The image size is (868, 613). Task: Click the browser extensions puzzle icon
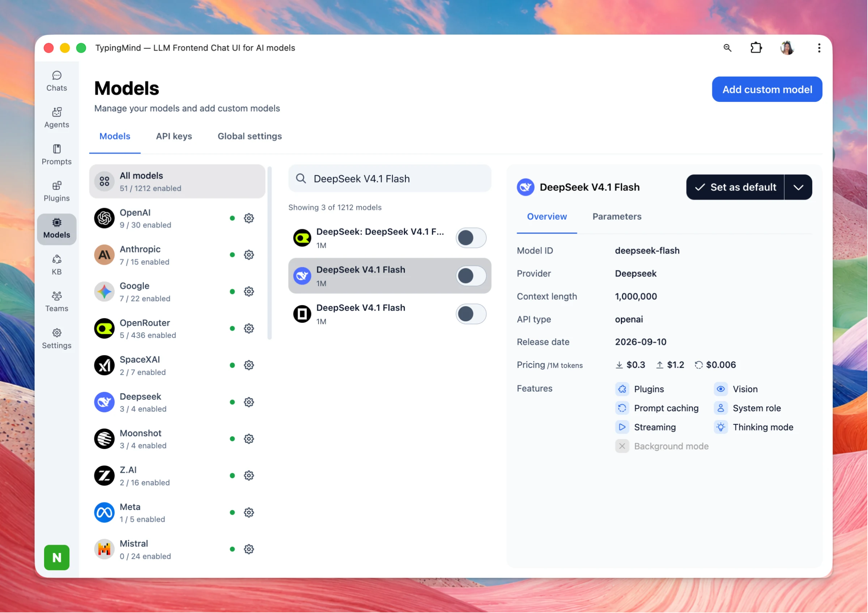(x=756, y=48)
